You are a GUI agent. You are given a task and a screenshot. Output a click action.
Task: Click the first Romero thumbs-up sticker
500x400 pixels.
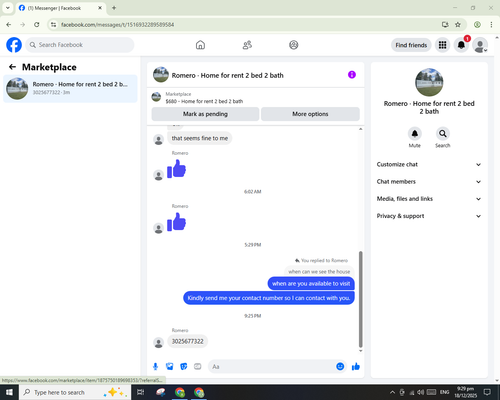(x=176, y=169)
